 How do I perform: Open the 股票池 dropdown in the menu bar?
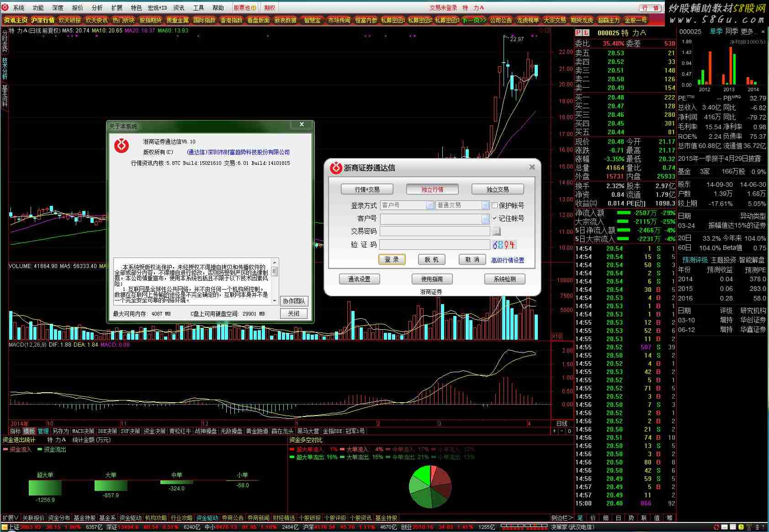245,8
